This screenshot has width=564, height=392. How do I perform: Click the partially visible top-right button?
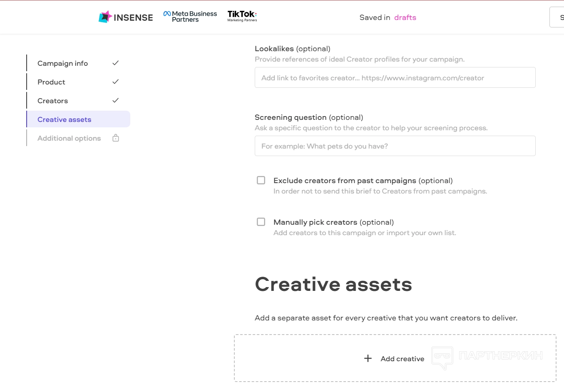coord(558,17)
